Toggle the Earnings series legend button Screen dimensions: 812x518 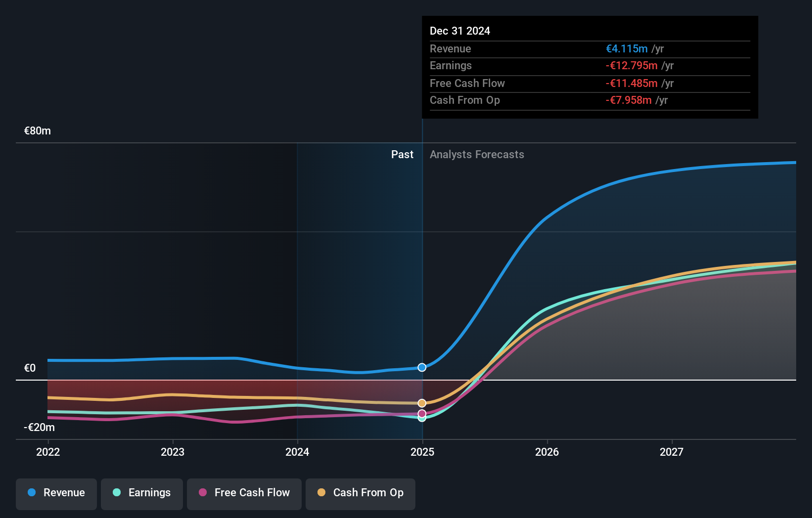(x=142, y=494)
